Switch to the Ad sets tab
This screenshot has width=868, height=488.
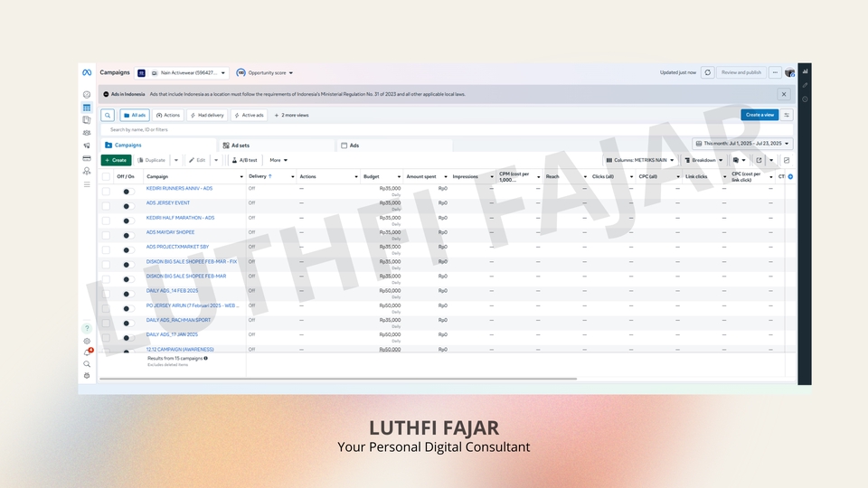coord(277,145)
